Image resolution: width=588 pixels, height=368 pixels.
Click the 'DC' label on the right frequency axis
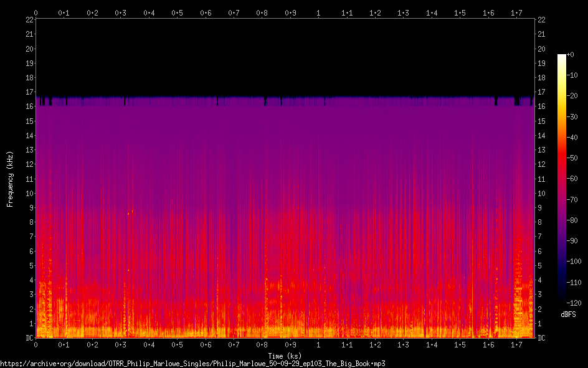(541, 338)
